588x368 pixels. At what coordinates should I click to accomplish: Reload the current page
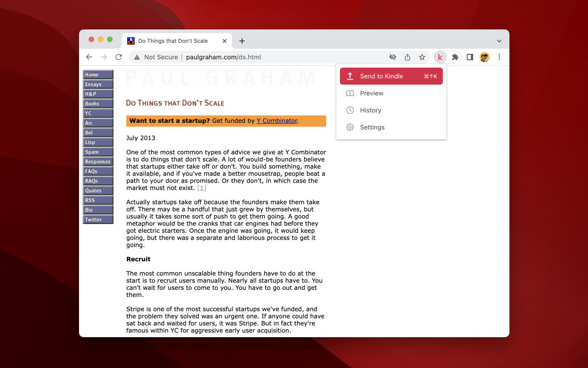click(119, 57)
